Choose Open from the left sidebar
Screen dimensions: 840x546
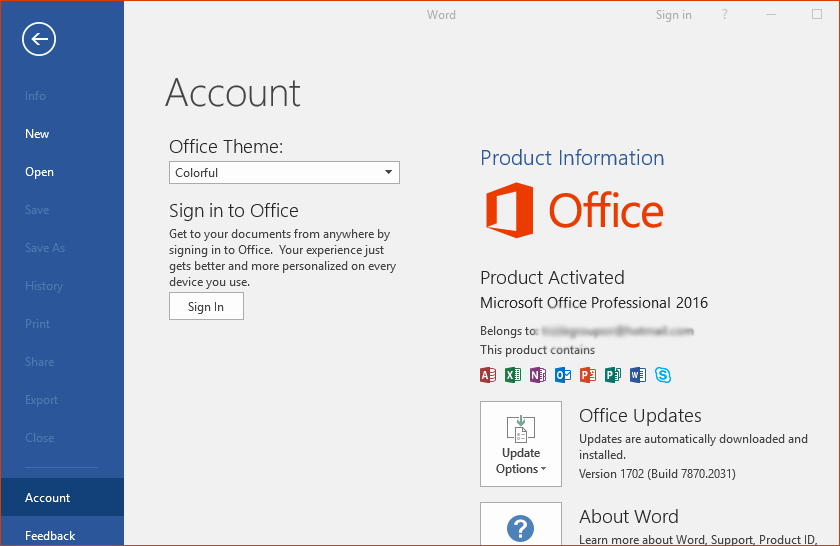pyautogui.click(x=39, y=172)
